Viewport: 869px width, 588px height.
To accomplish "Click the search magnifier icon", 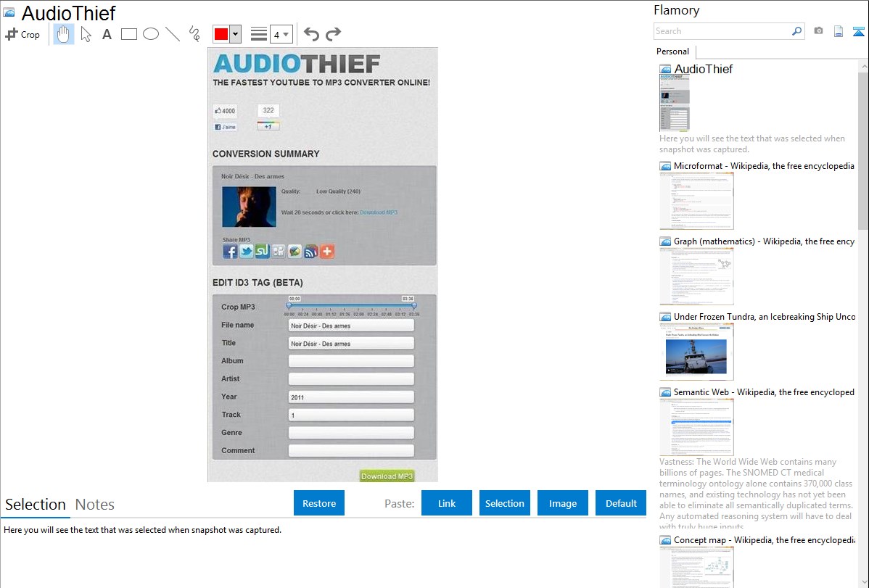I will pyautogui.click(x=797, y=31).
